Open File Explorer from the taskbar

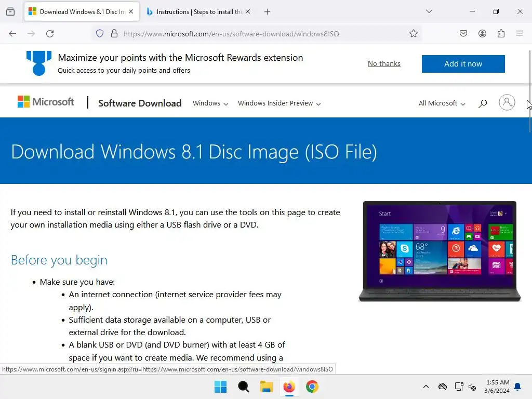[x=267, y=387]
